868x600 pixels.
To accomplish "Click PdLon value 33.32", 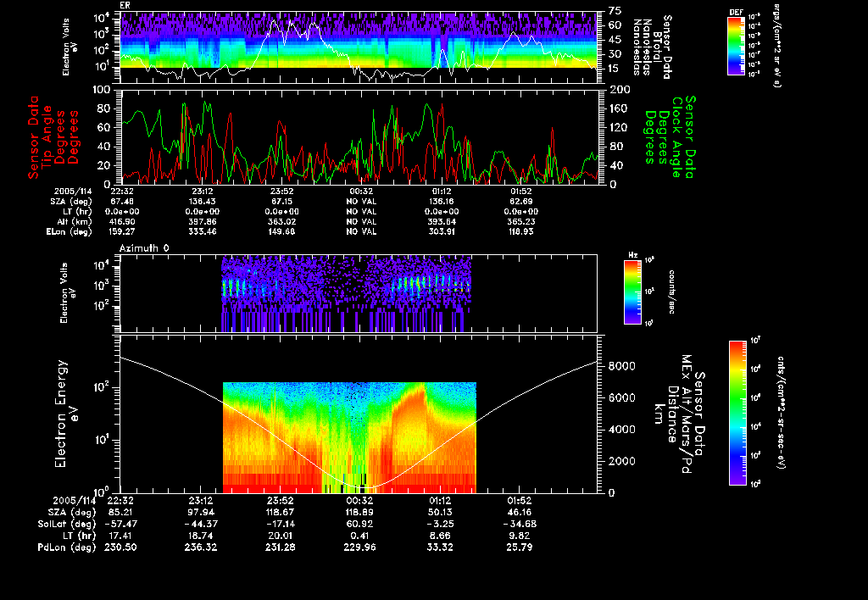I will (x=440, y=547).
